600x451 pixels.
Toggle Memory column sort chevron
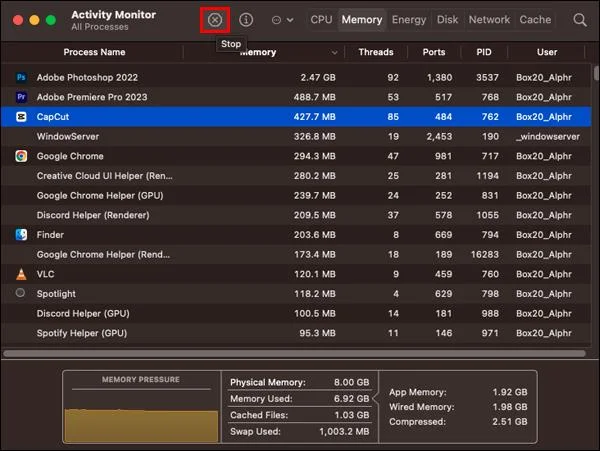tap(334, 52)
